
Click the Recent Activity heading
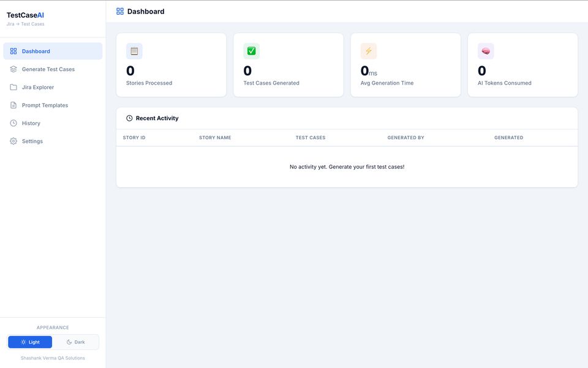157,118
